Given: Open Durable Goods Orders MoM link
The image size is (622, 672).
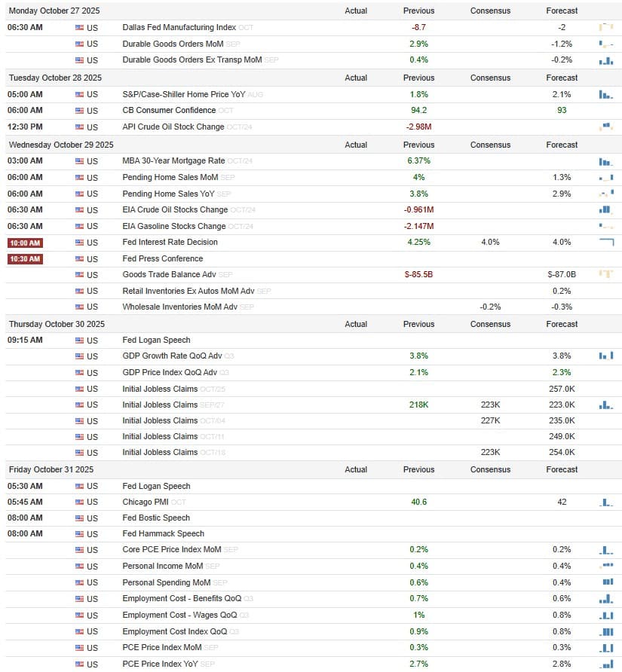Looking at the screenshot, I should pos(173,44).
